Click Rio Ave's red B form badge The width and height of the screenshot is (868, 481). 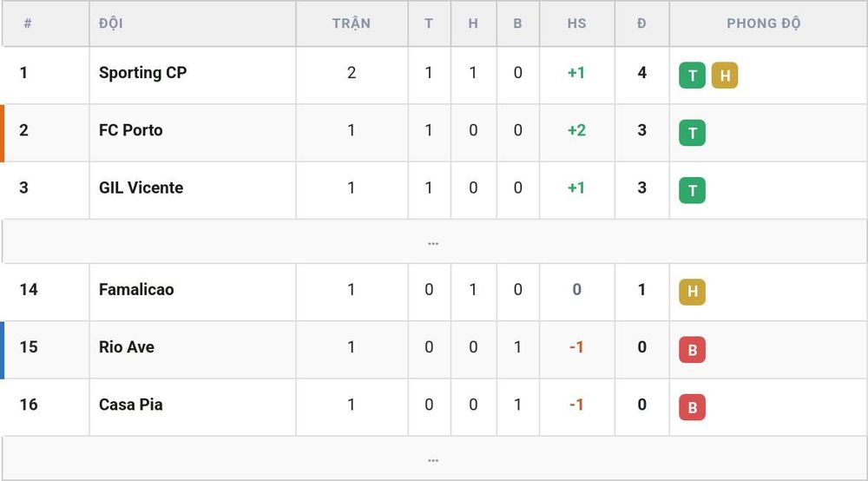tap(692, 349)
